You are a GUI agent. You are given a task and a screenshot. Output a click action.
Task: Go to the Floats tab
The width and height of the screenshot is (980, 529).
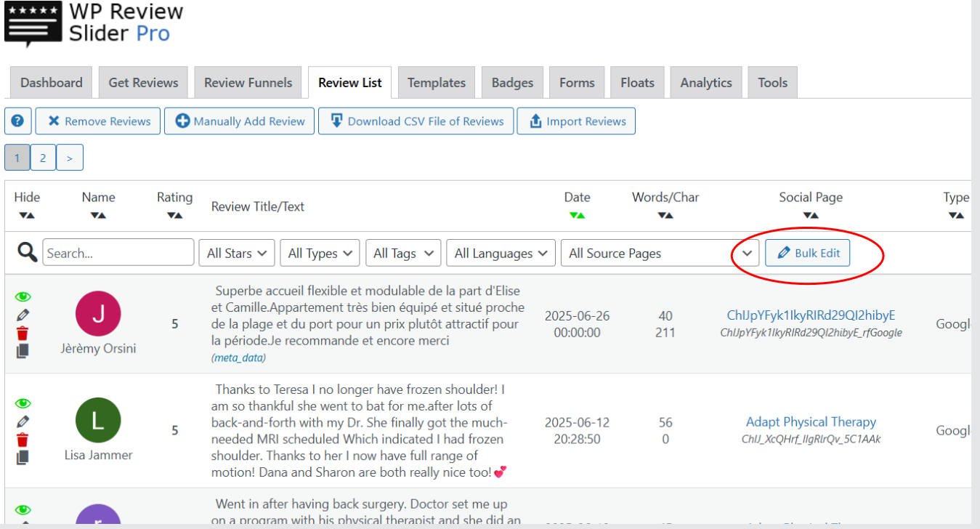(638, 83)
